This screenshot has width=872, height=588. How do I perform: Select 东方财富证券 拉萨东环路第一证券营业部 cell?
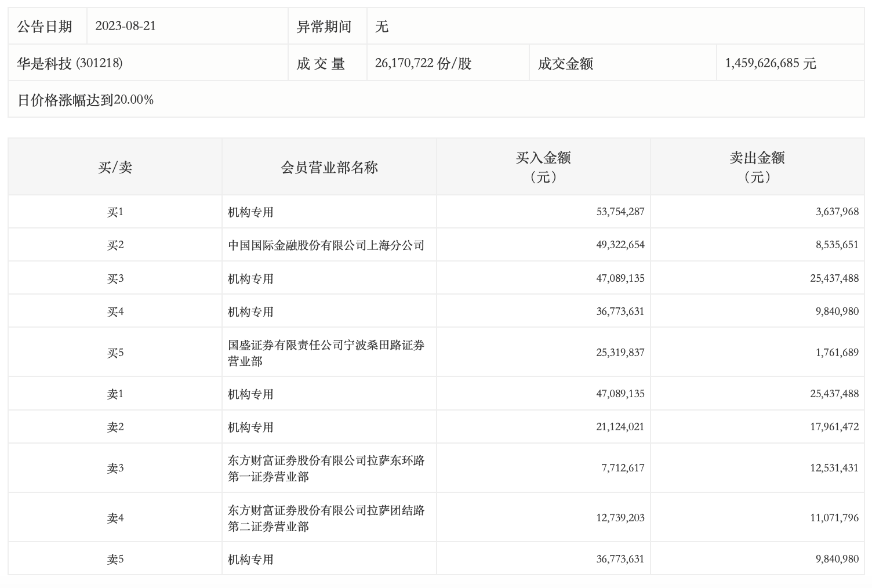(x=326, y=468)
